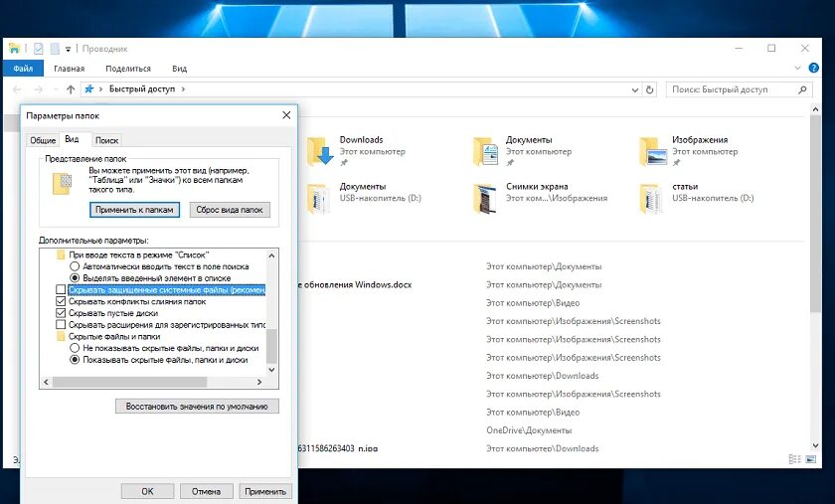
Task: Click the Отмена button
Action: coord(206,491)
